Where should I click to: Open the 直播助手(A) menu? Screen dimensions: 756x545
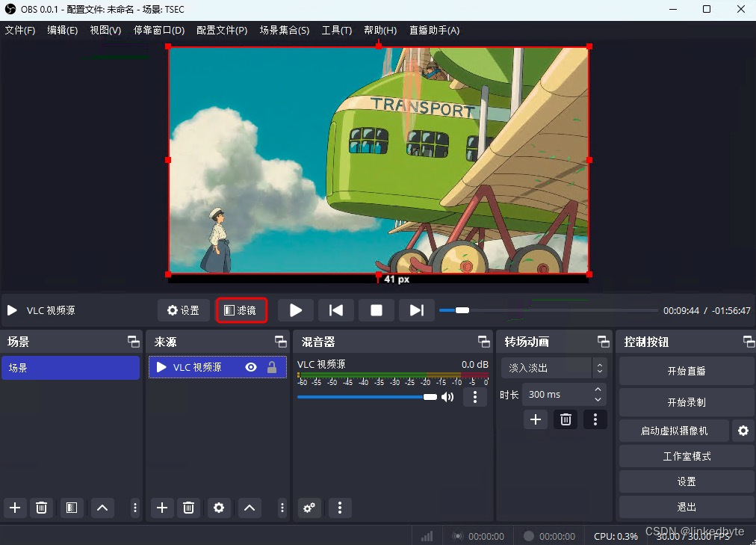434,31
